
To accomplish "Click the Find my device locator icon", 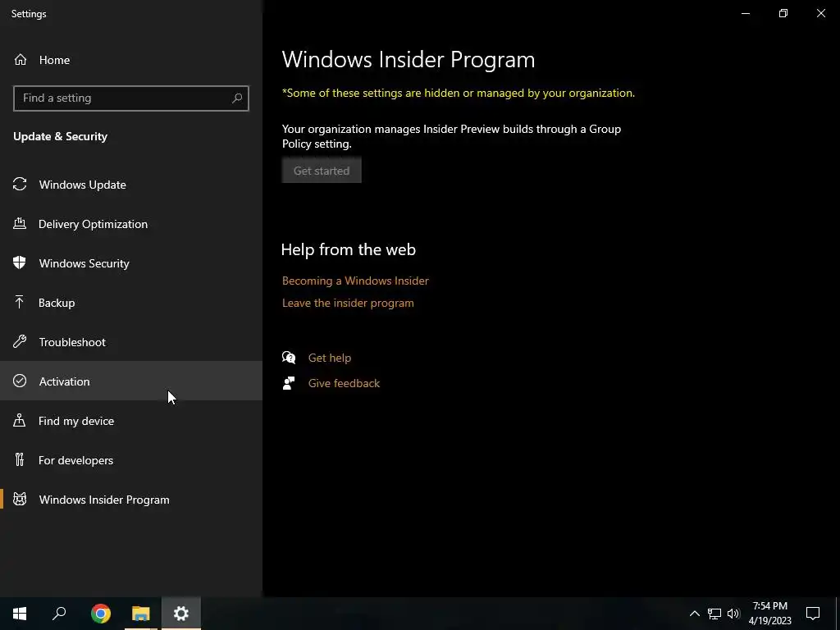I will [x=20, y=420].
